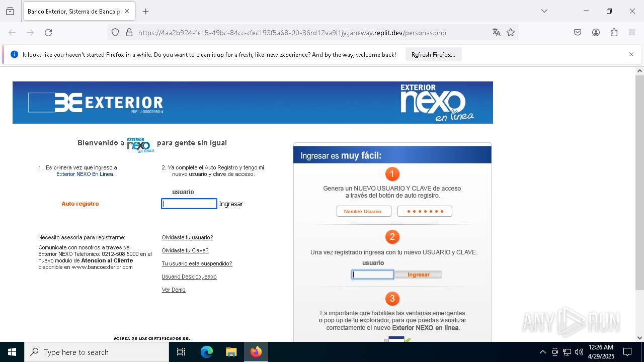The height and width of the screenshot is (362, 644).
Task: Click www.bancoexterior.com text
Action: (102, 267)
